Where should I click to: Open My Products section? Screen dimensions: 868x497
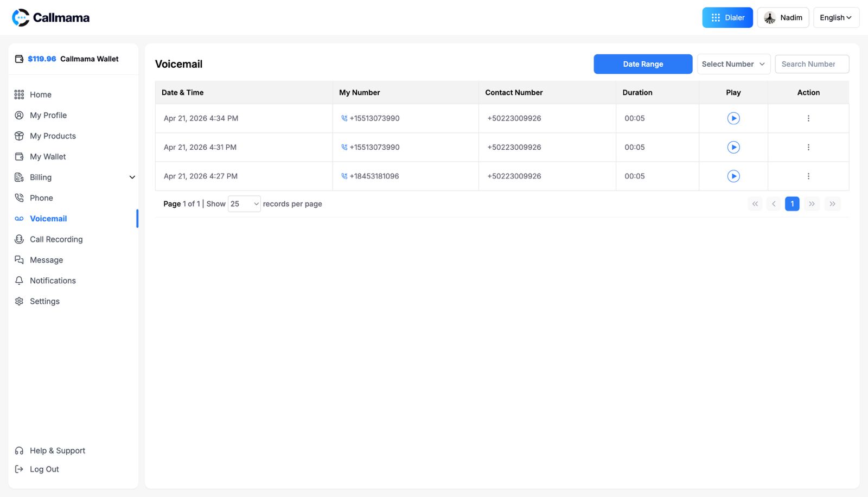pos(53,136)
